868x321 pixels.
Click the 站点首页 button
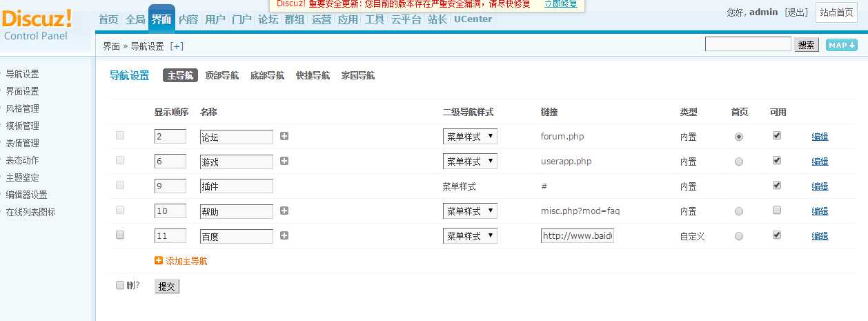837,12
